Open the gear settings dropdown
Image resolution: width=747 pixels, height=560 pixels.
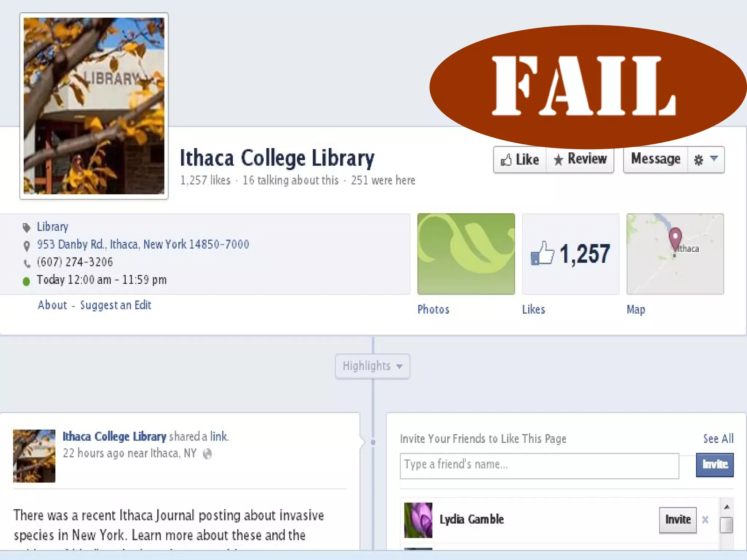[706, 160]
